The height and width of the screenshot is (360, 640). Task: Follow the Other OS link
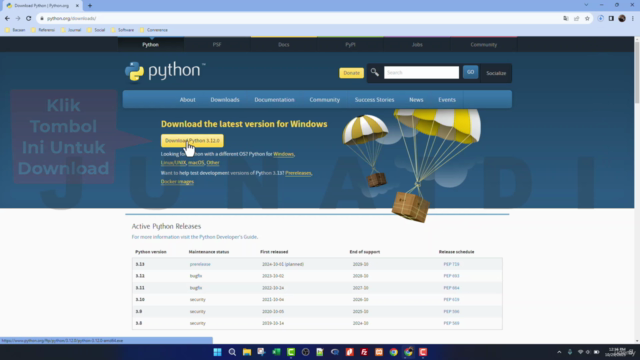(213, 162)
